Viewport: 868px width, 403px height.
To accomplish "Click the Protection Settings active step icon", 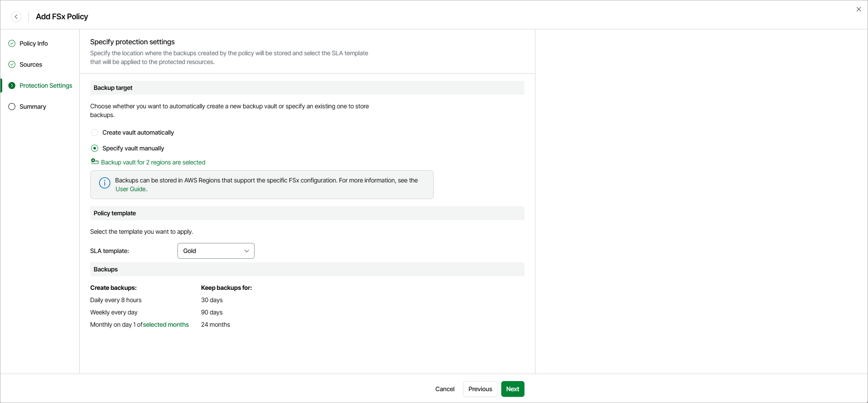I will coord(12,86).
